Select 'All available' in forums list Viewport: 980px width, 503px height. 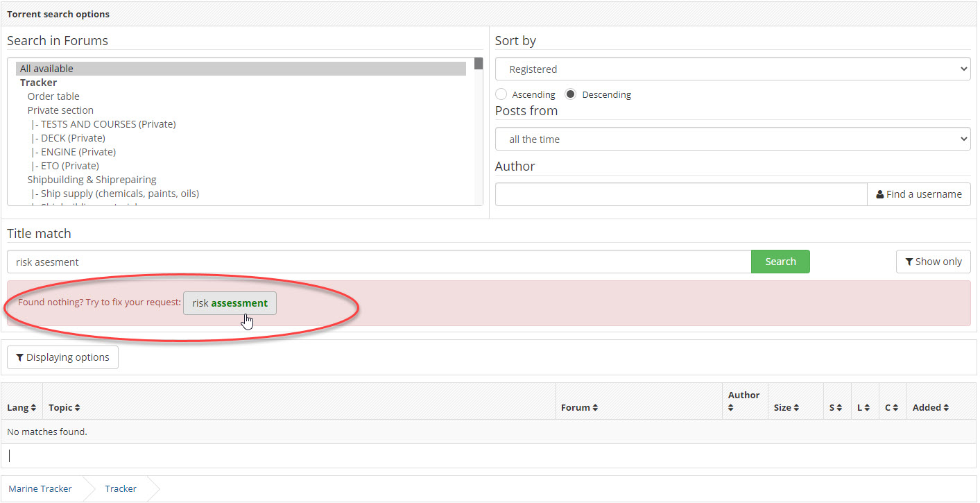(46, 69)
